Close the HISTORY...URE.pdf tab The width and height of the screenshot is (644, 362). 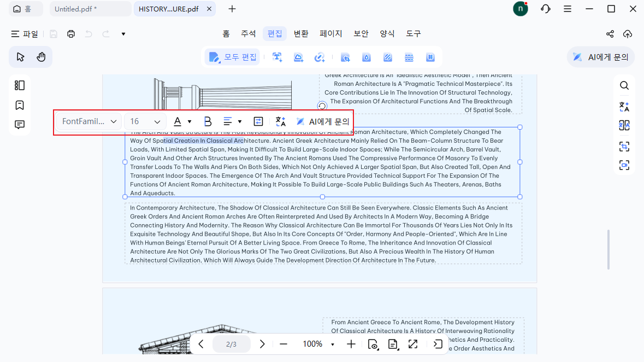(209, 9)
